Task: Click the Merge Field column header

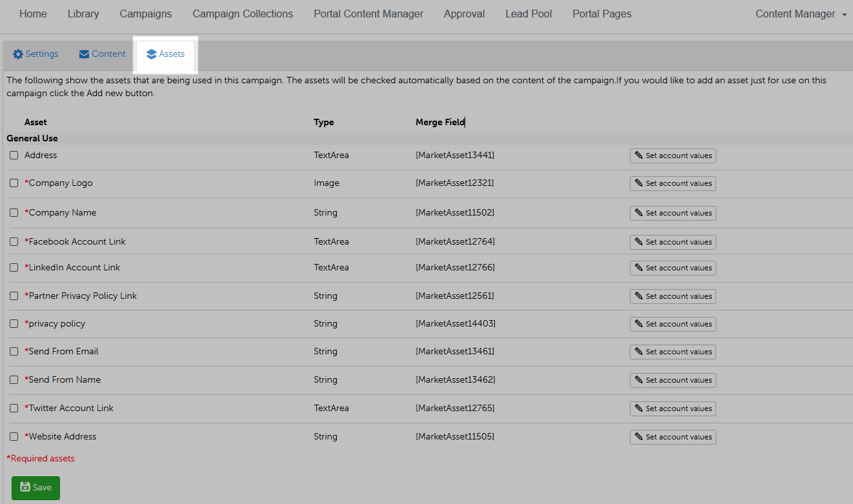Action: pos(439,122)
